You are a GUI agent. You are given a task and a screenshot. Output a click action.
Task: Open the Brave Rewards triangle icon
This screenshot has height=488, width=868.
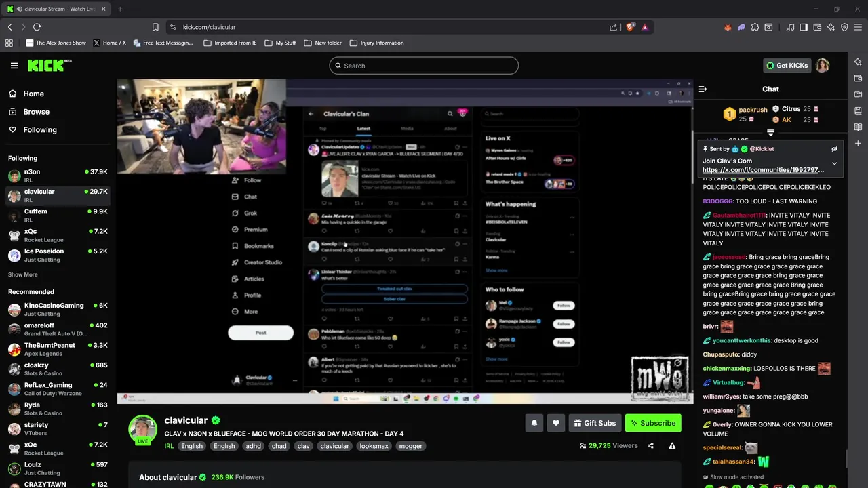pos(645,27)
